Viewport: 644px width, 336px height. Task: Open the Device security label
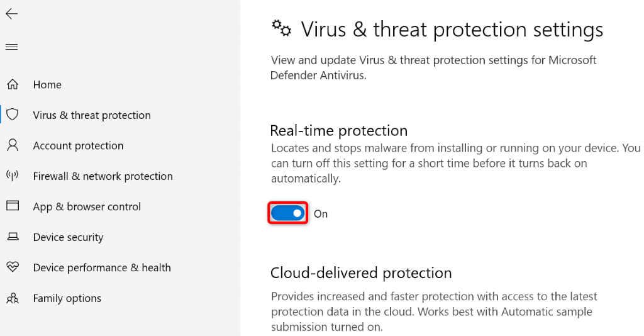point(68,237)
